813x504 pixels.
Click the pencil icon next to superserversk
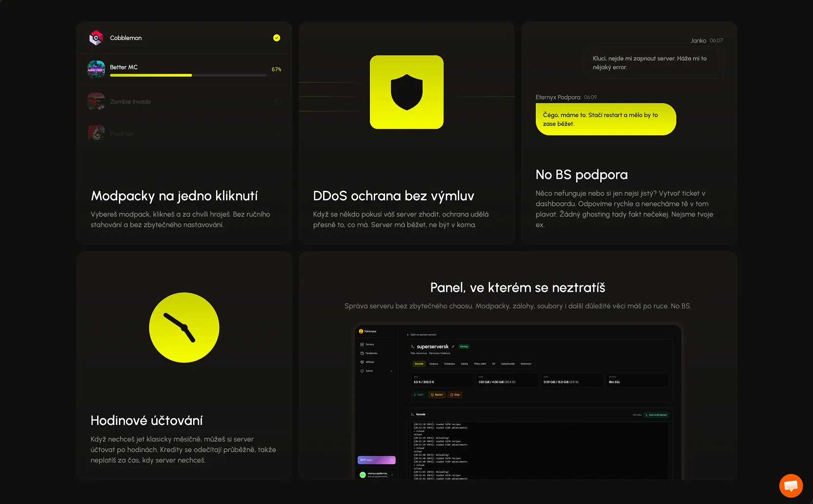tap(453, 346)
